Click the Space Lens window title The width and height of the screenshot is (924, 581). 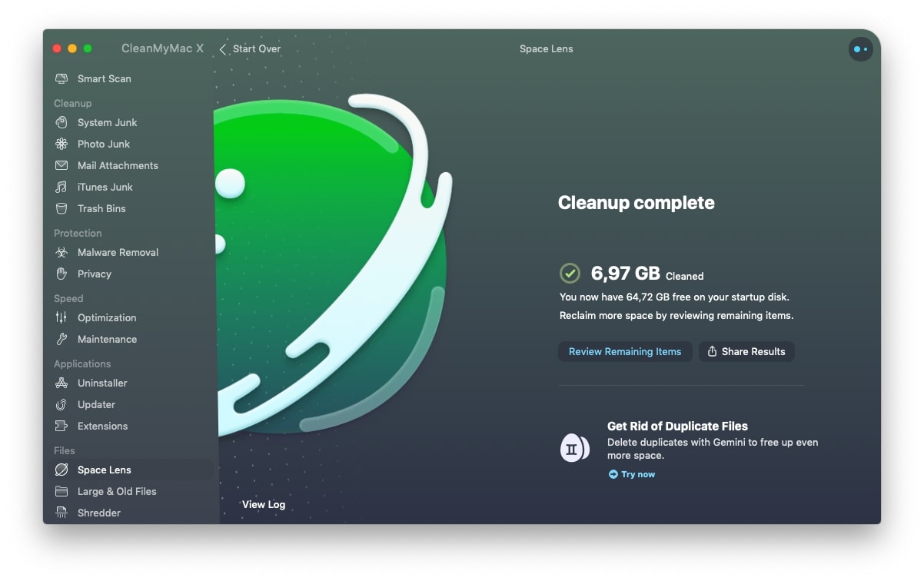pos(547,49)
